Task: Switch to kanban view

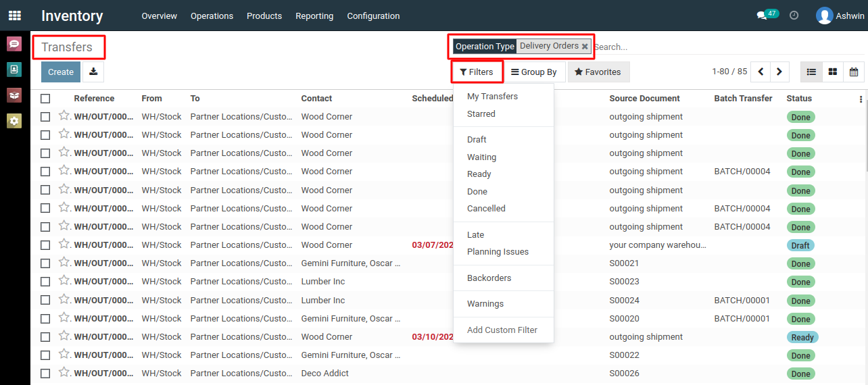Action: 833,72
